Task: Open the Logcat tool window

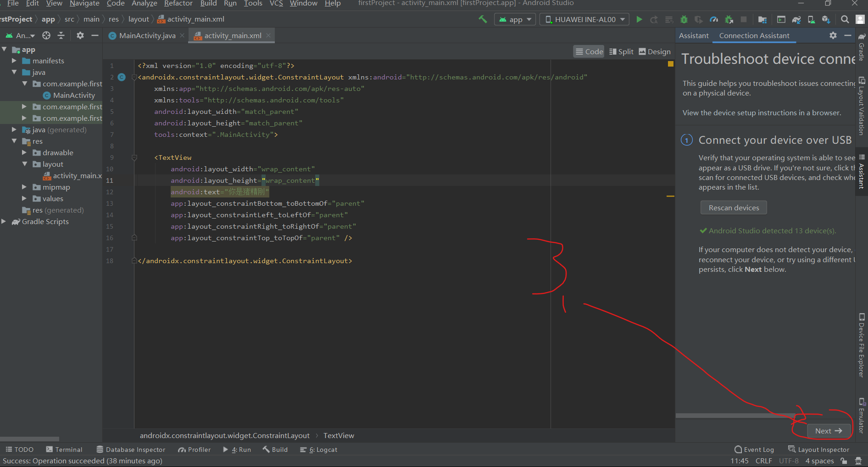Action: click(323, 450)
